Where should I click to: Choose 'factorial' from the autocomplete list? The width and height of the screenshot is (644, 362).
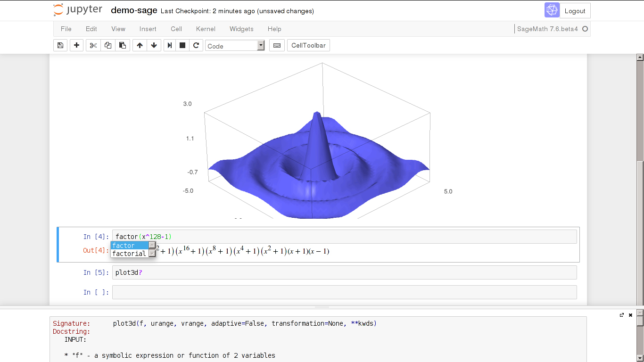coord(129,254)
